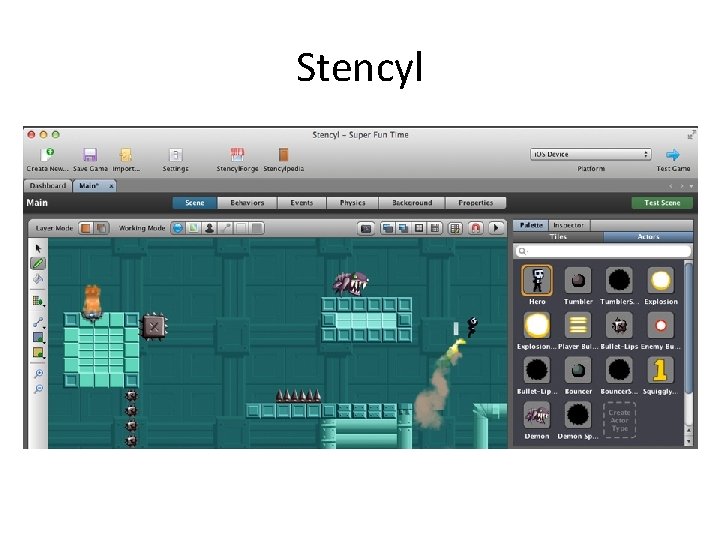Open the Stencylpedia book icon

pos(283,155)
